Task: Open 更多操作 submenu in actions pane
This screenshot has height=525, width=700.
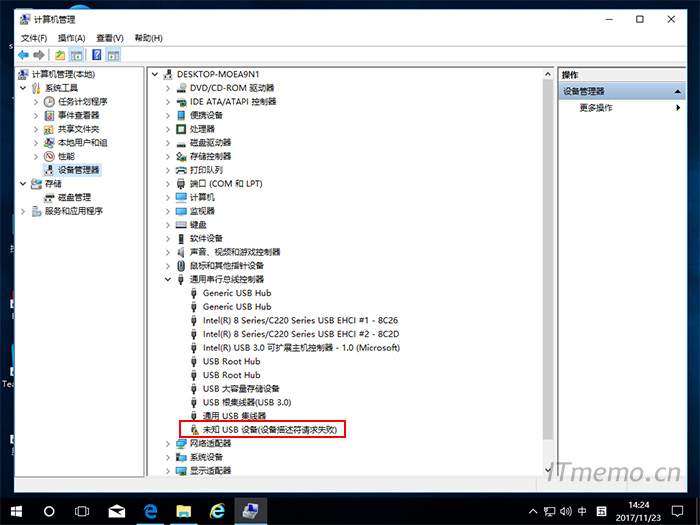Action: point(622,108)
